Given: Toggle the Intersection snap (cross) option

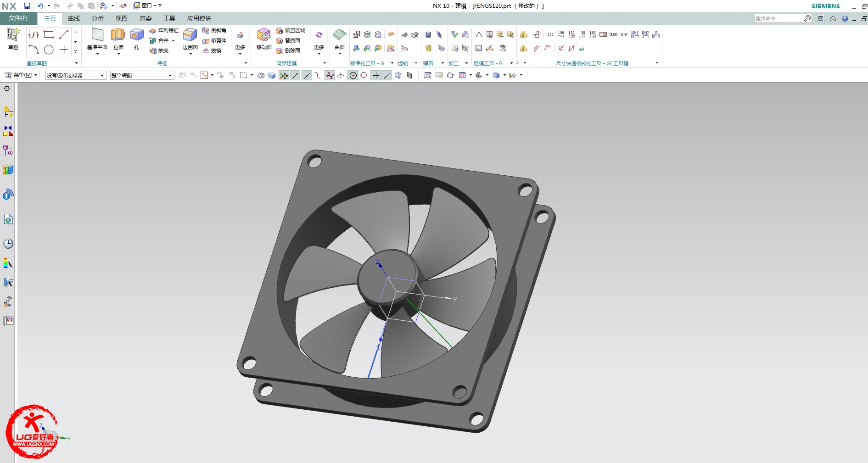Looking at the screenshot, I should tap(341, 75).
